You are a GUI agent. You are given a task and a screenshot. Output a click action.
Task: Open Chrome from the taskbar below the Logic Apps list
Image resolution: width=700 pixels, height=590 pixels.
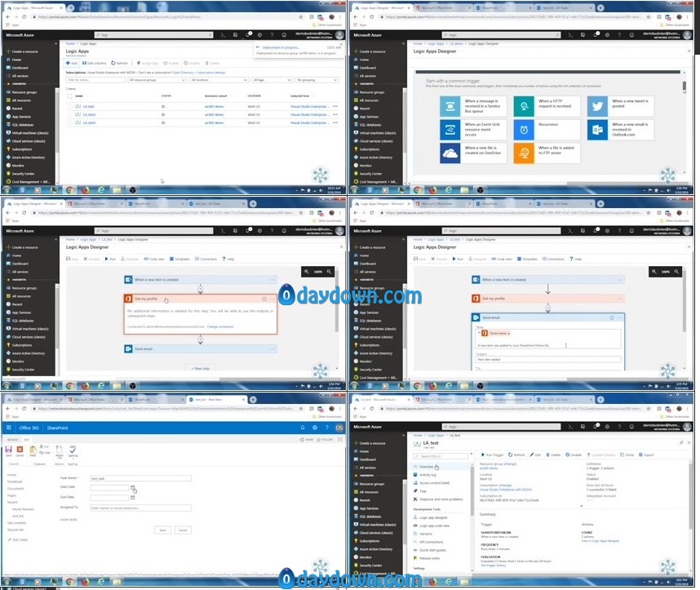[69, 190]
